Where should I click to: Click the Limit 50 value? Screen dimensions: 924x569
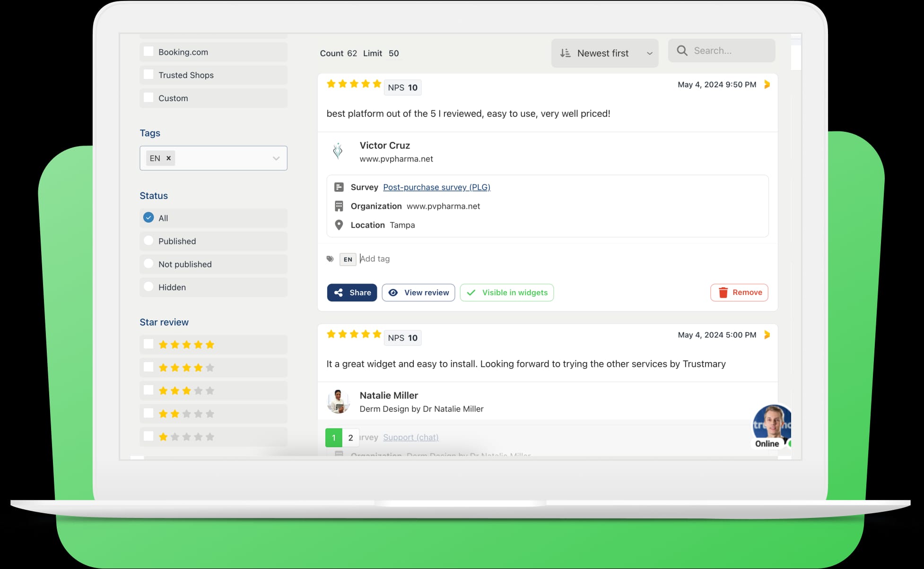click(394, 53)
